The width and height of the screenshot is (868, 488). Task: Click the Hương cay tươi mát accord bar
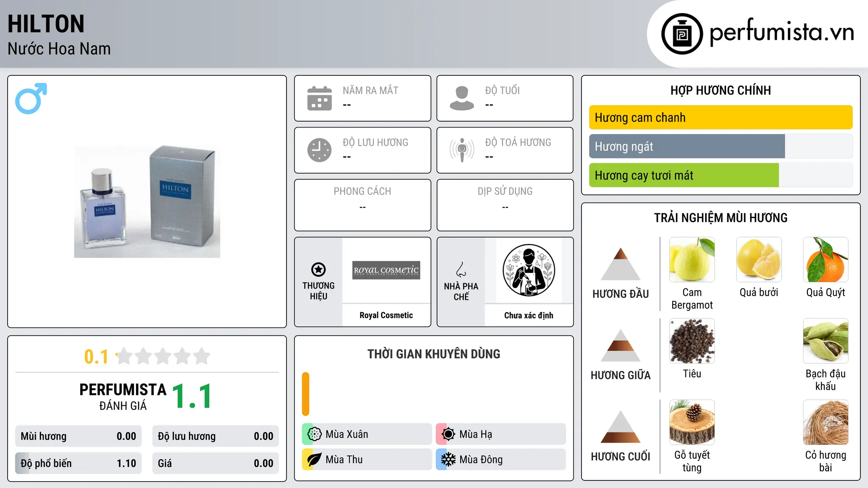(x=721, y=175)
